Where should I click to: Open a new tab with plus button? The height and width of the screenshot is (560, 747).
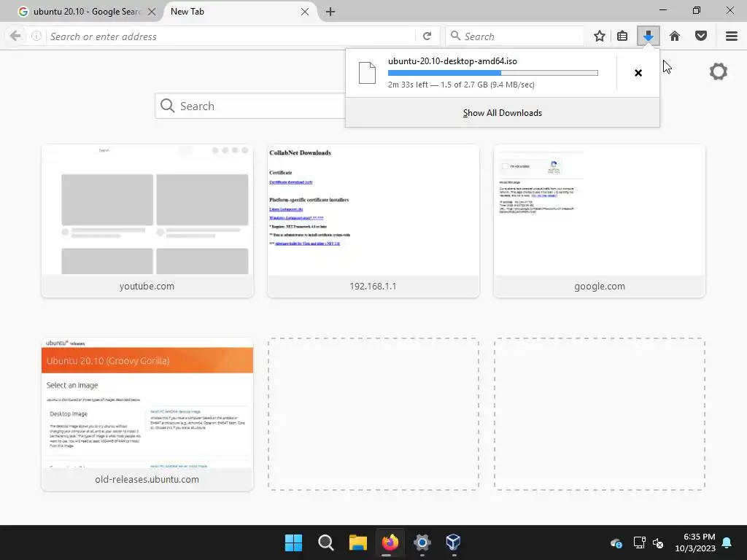pyautogui.click(x=330, y=12)
